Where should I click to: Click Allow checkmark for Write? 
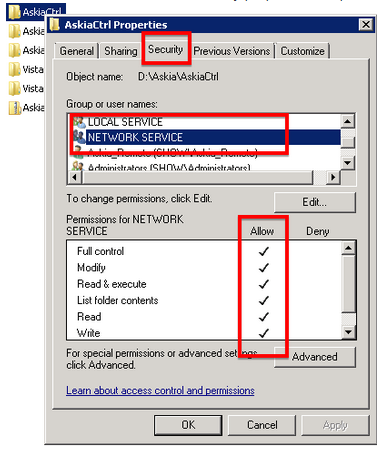(264, 333)
